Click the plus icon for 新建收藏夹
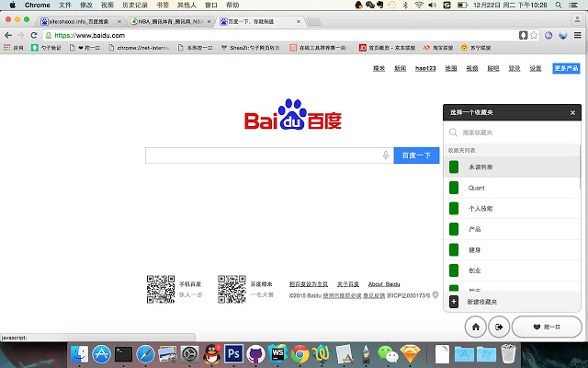This screenshot has width=588, height=368. (x=454, y=302)
